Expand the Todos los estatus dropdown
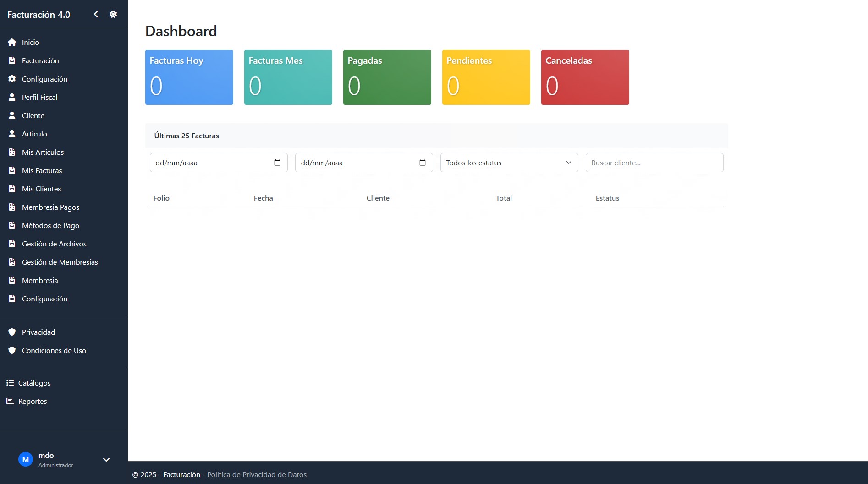Screen dimensions: 868x484 pos(508,162)
